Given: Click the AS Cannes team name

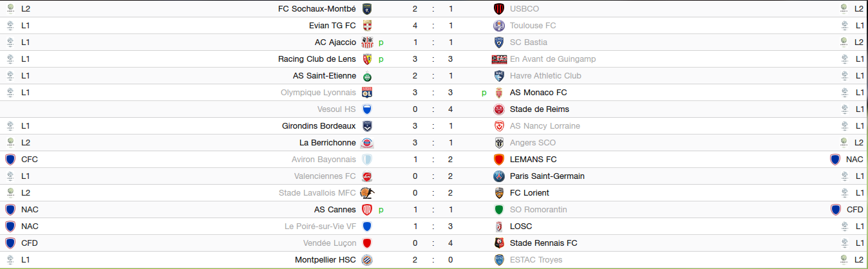Looking at the screenshot, I should click(x=335, y=210).
